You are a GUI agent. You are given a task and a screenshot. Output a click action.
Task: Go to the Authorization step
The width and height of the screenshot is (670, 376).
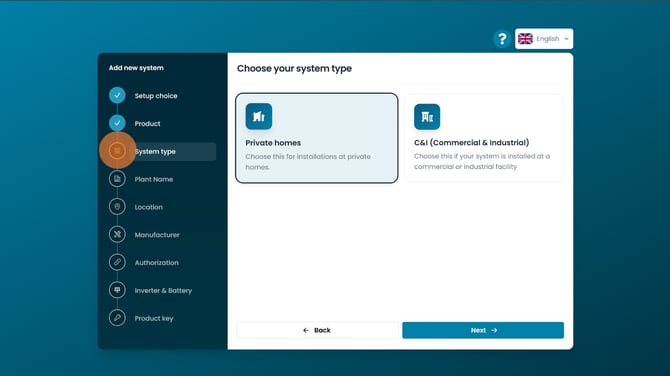click(157, 263)
